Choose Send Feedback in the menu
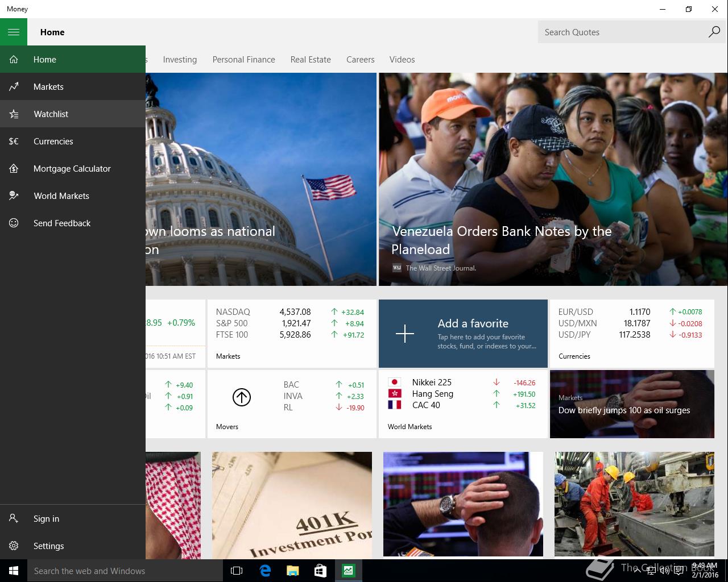Viewport: 728px width, 582px height. click(73, 223)
